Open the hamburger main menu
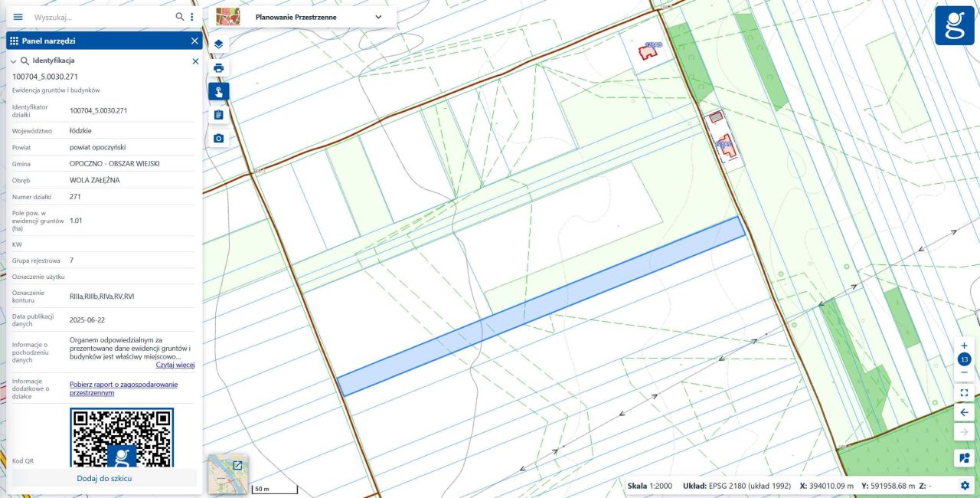 pyautogui.click(x=18, y=17)
